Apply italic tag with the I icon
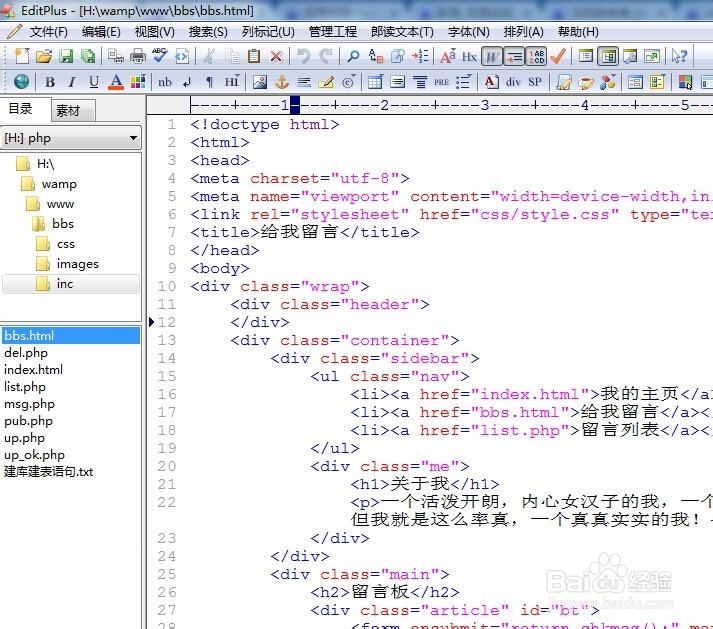This screenshot has height=629, width=713. (x=72, y=82)
